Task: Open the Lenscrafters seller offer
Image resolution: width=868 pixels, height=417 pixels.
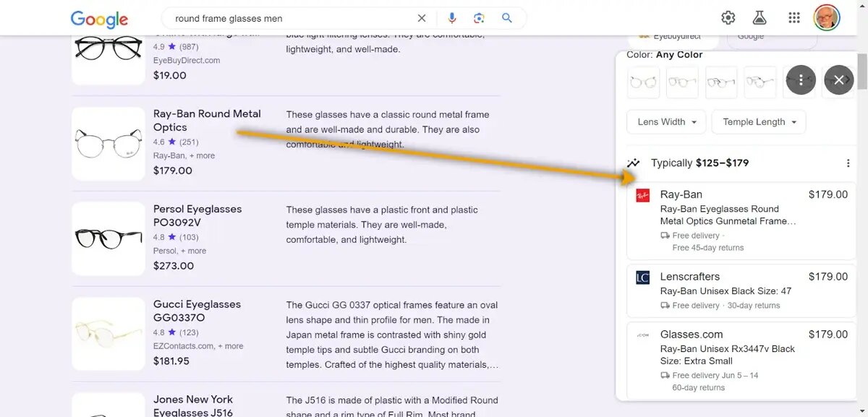Action: pyautogui.click(x=741, y=291)
